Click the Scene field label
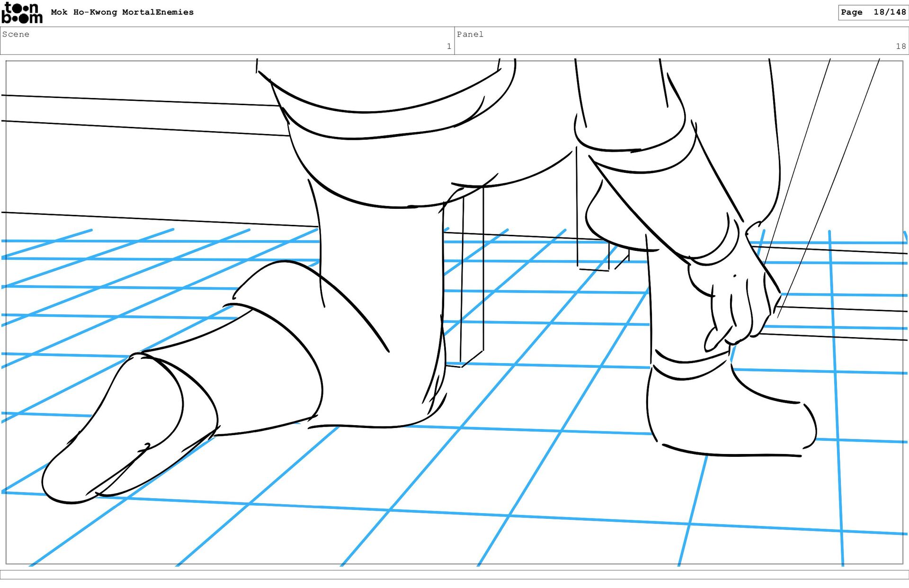909x588 pixels. click(16, 34)
